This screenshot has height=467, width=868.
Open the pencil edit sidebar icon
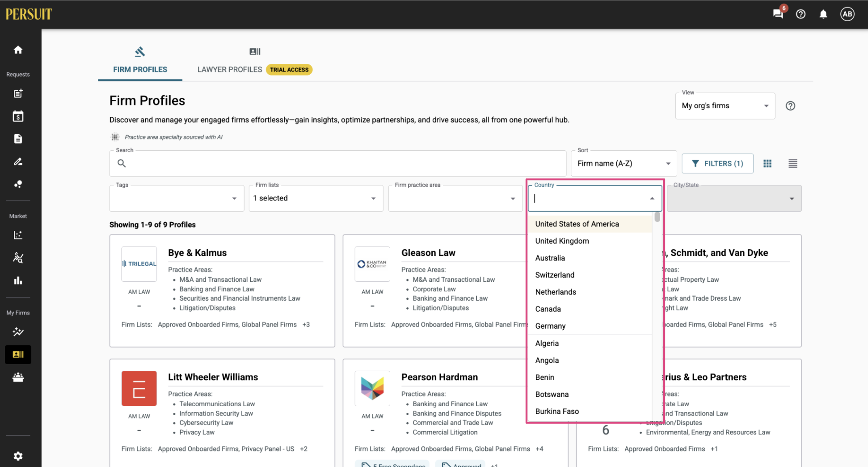18,161
